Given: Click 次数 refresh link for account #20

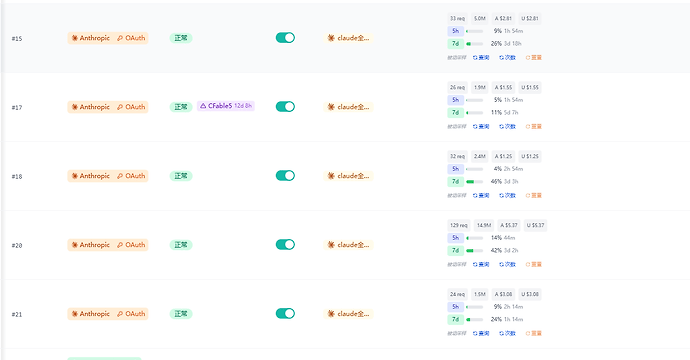Looking at the screenshot, I should (507, 264).
